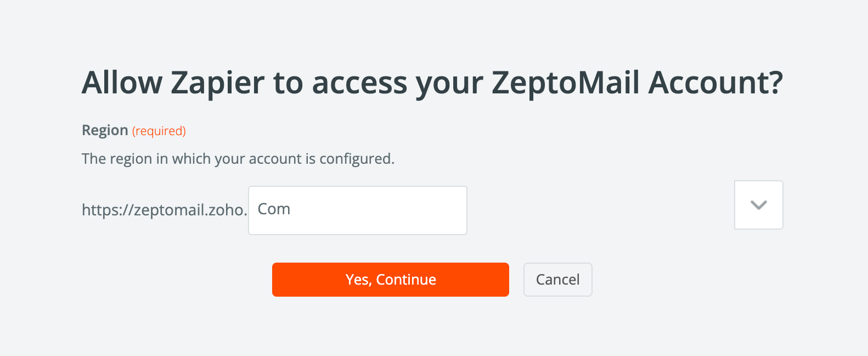Cancel the ZeptoMail authorization

pyautogui.click(x=557, y=280)
